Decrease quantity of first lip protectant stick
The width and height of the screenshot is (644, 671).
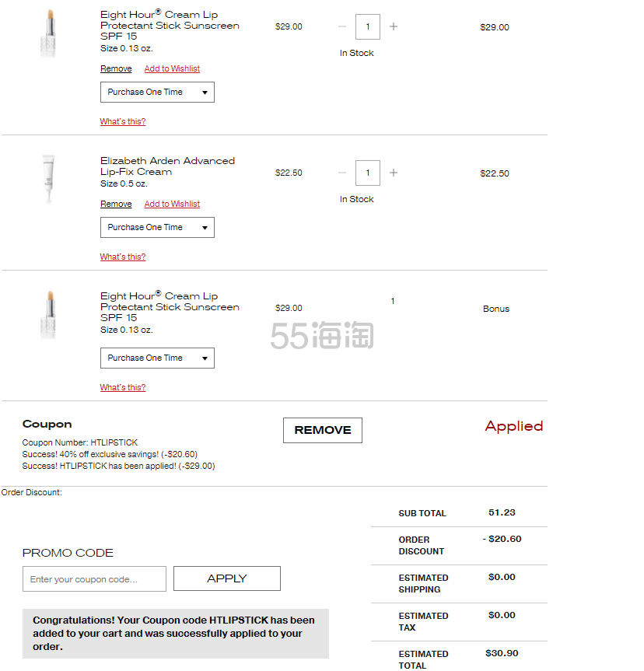coord(341,26)
